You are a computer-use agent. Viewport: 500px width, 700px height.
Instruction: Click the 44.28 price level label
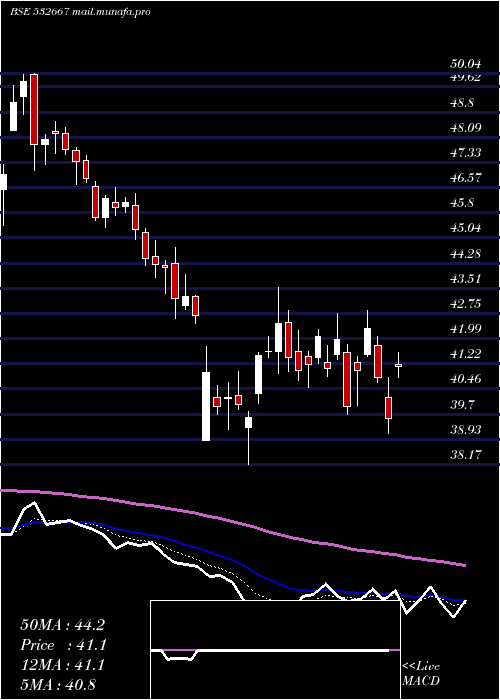(465, 254)
